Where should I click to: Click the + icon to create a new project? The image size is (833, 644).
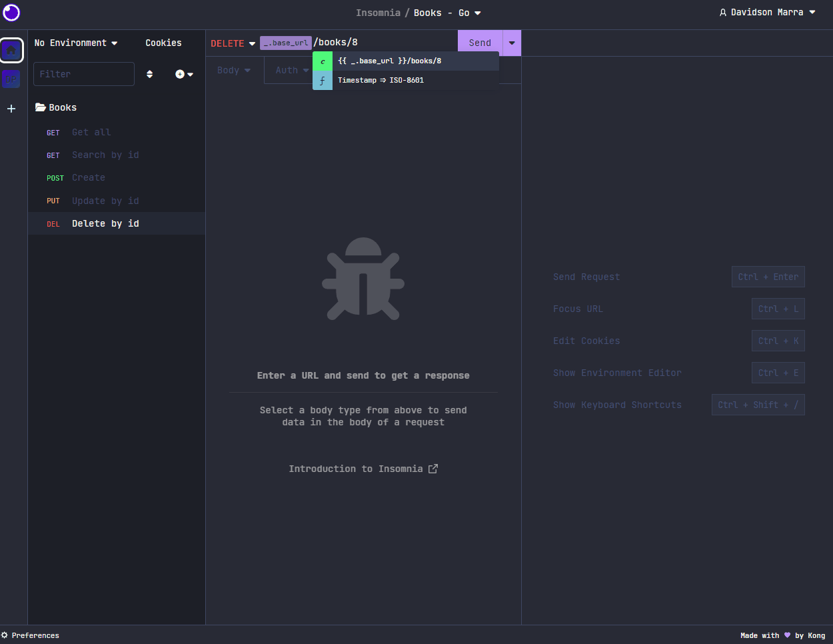pos(11,109)
